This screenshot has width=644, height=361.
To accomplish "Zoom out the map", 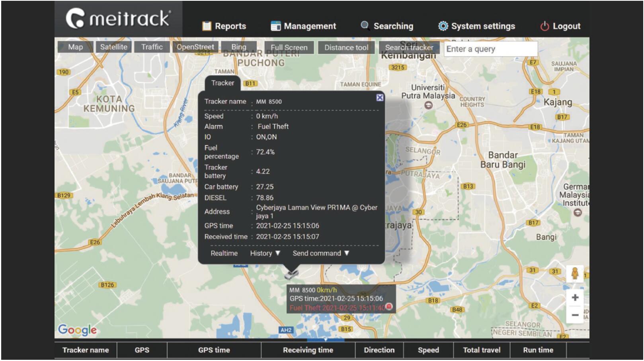I will point(575,315).
